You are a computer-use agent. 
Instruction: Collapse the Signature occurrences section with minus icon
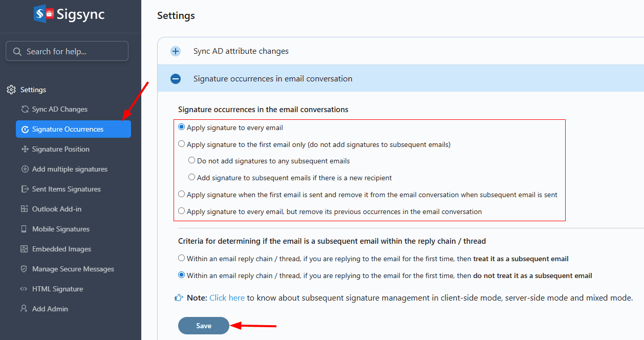pos(176,79)
